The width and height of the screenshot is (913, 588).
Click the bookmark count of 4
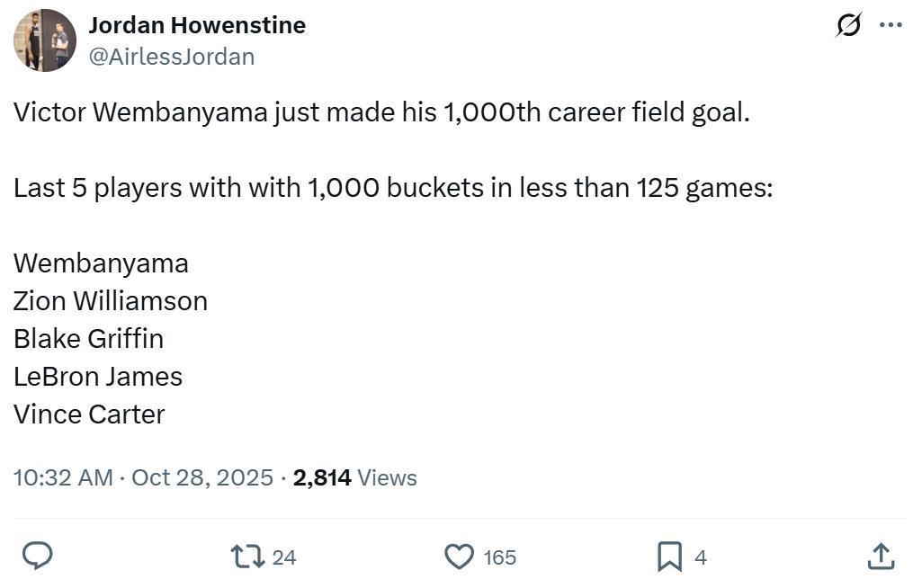click(x=701, y=557)
